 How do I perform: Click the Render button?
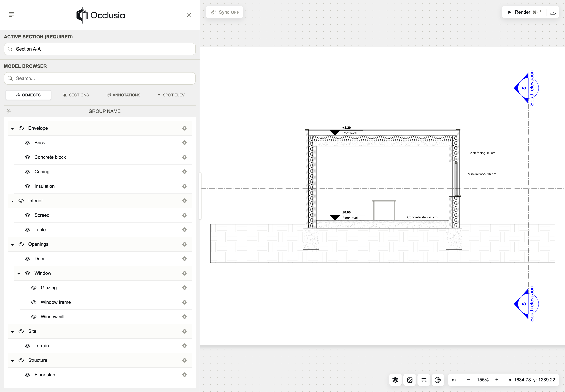524,12
